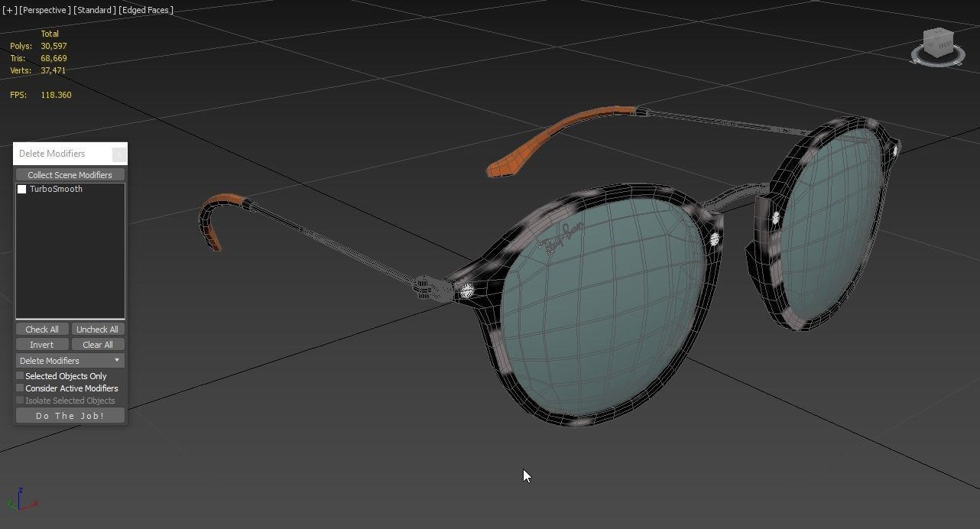This screenshot has height=529, width=980.
Task: Click the Tris count 68,669
Action: click(54, 58)
